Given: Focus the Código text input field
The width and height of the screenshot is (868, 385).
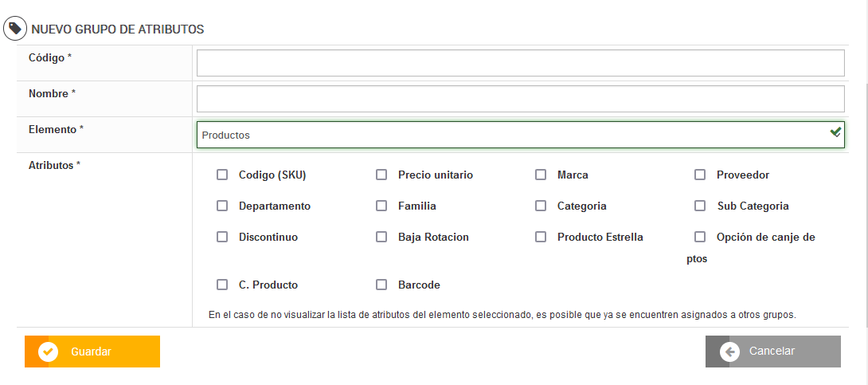Looking at the screenshot, I should pyautogui.click(x=520, y=63).
